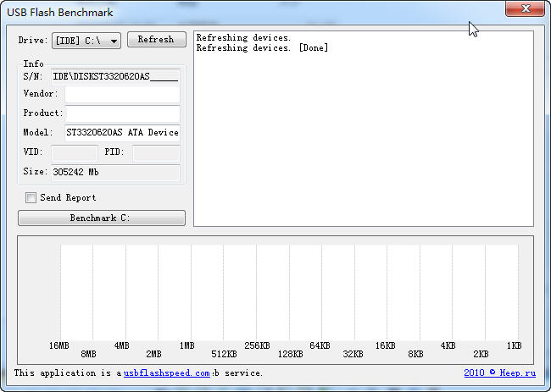Click the VID field
The width and height of the screenshot is (551, 392).
75,152
